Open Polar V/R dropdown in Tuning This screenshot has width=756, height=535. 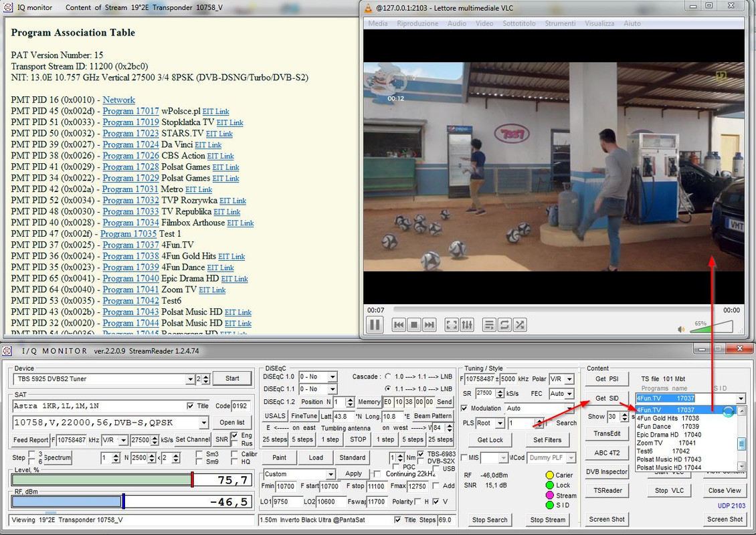(569, 379)
